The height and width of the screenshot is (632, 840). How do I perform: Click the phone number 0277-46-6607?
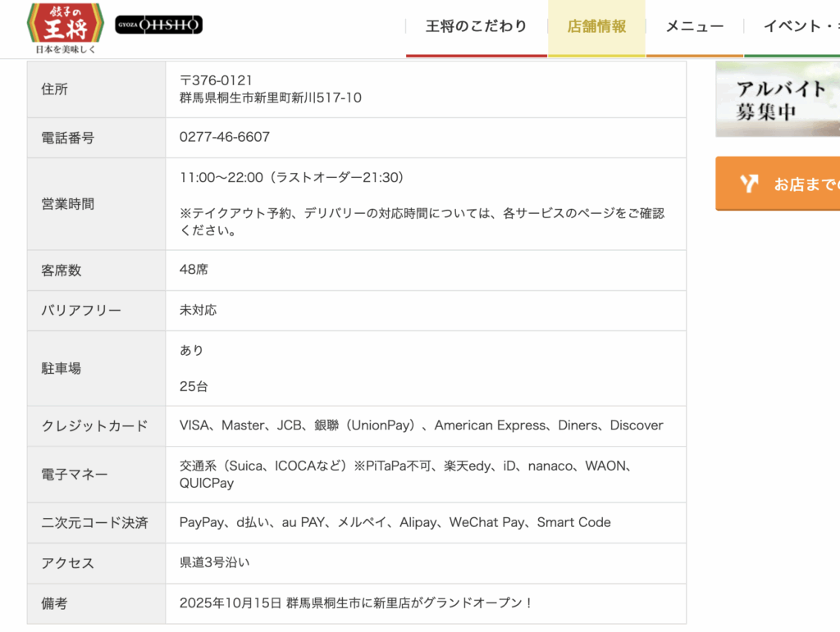225,137
